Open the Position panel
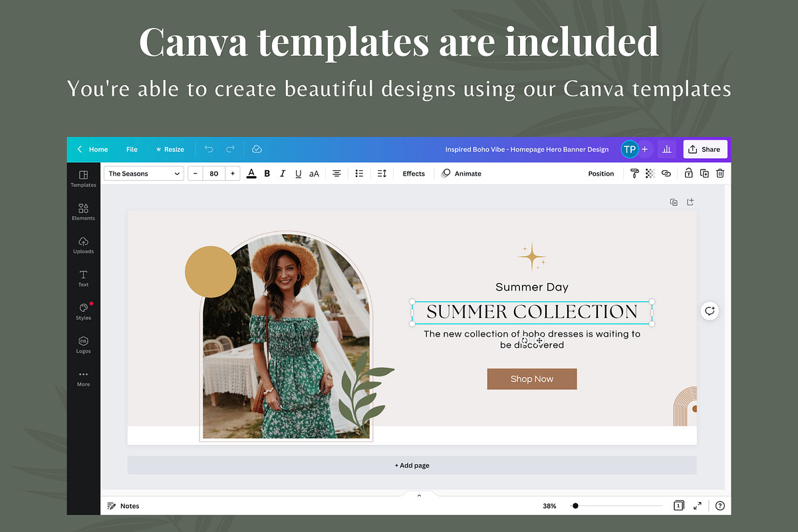This screenshot has height=532, width=798. 601,174
